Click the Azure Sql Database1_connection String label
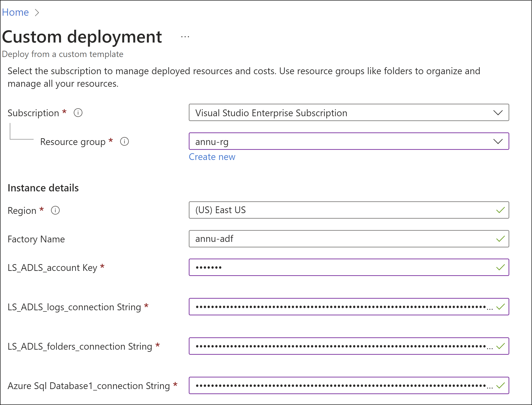Image resolution: width=532 pixels, height=405 pixels. 89,386
